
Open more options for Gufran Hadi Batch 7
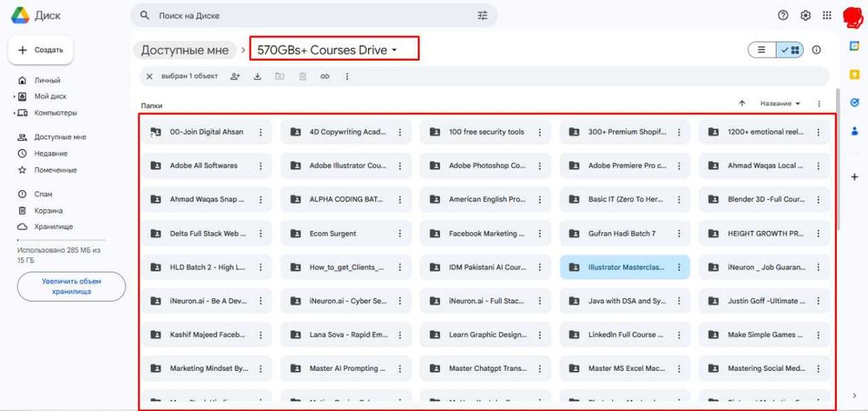(680, 233)
